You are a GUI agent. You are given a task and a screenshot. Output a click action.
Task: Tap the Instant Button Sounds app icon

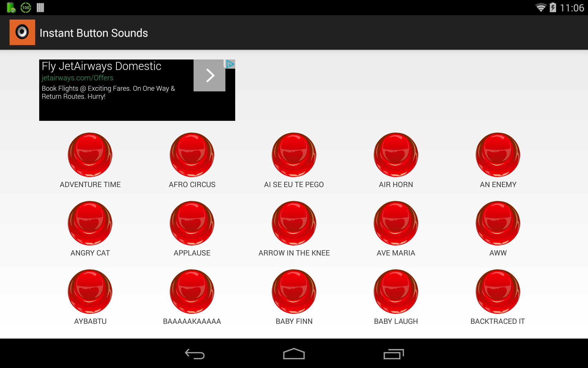[x=22, y=32]
